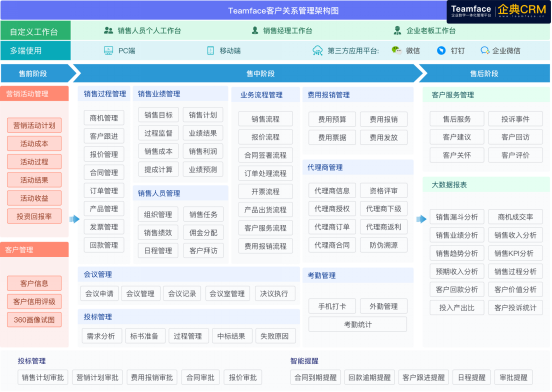Image resolution: width=552 pixels, height=392 pixels.
Task: Open the 客户信息 box
Action: point(34,283)
